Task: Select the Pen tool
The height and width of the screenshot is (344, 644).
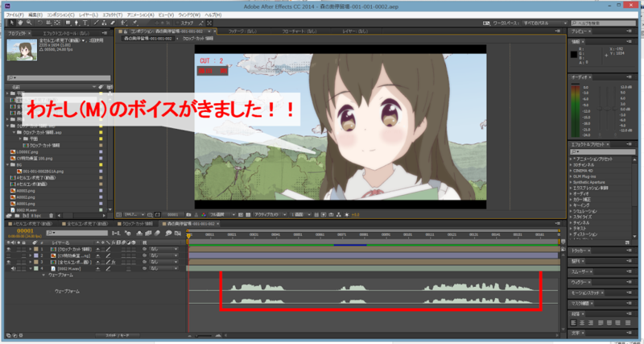Action: tap(76, 23)
